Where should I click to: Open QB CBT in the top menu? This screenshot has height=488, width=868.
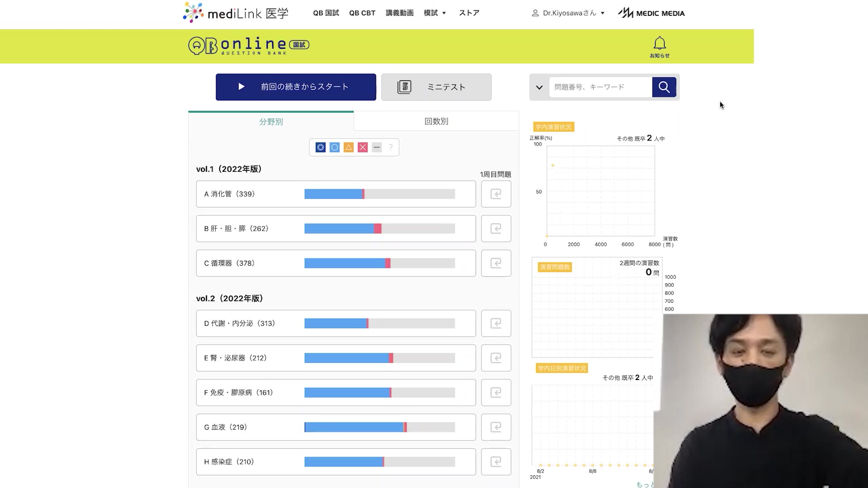pos(362,13)
